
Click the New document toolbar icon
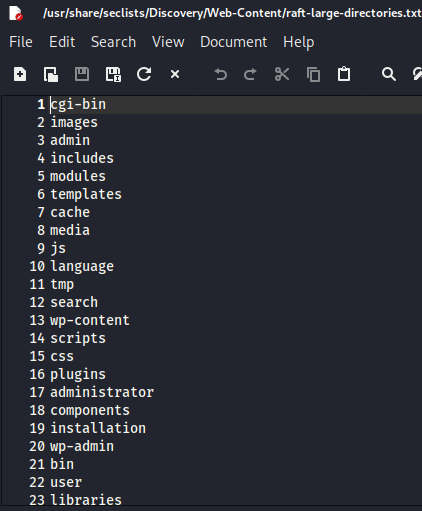click(20, 74)
